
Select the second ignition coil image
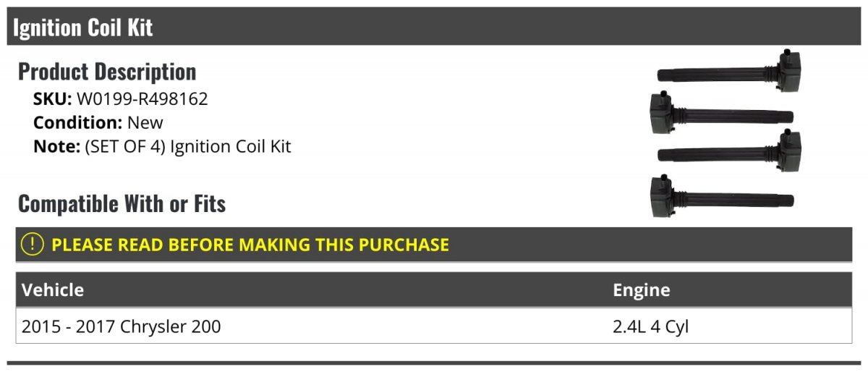[x=720, y=112]
